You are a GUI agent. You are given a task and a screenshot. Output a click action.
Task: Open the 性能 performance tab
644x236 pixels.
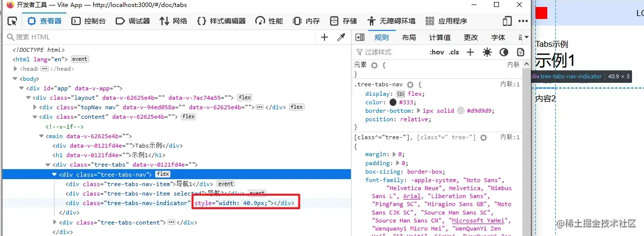click(x=269, y=21)
